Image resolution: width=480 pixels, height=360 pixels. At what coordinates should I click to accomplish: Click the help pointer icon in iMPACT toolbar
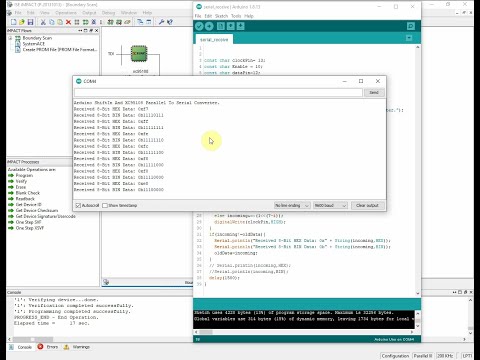click(170, 22)
